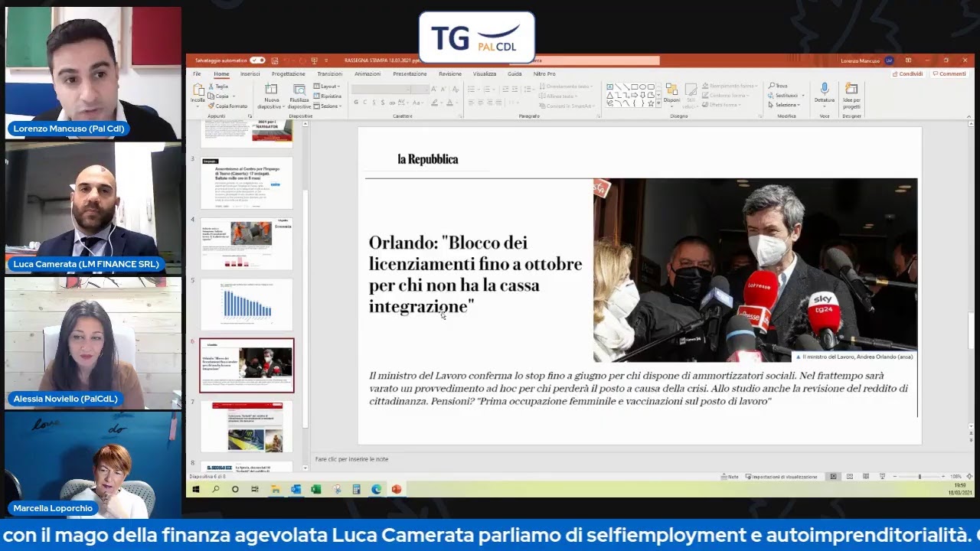Toggle Salvataggio automatico switch
980x551 pixels.
[x=257, y=60]
